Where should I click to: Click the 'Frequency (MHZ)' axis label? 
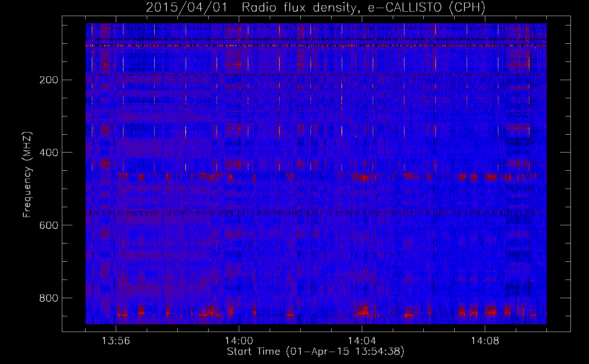tap(27, 175)
